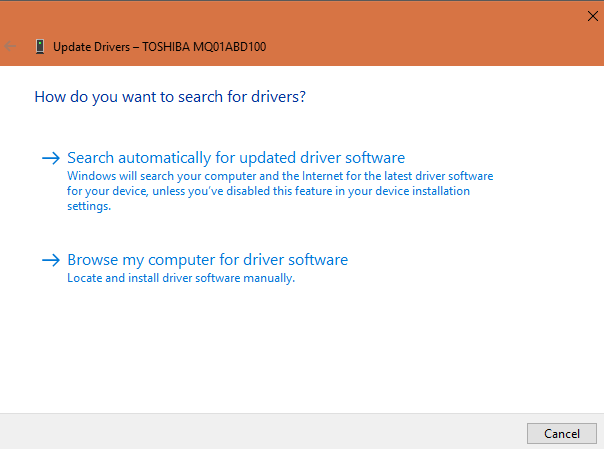The image size is (604, 449).
Task: Click the 'Windows will search your computer' description line
Action: coord(280,175)
